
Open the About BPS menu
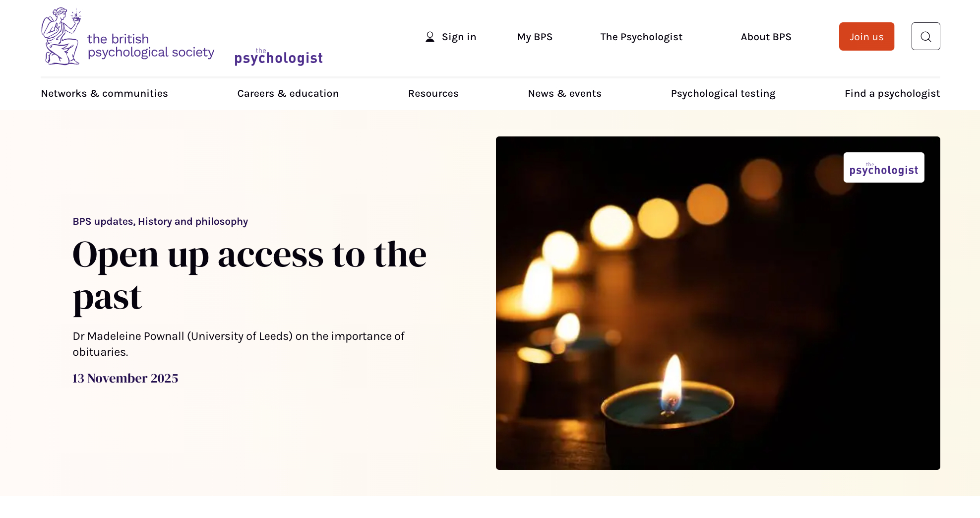click(766, 37)
